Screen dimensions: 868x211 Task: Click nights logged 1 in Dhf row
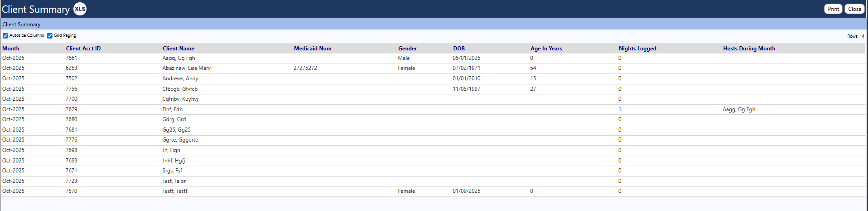pyautogui.click(x=620, y=109)
